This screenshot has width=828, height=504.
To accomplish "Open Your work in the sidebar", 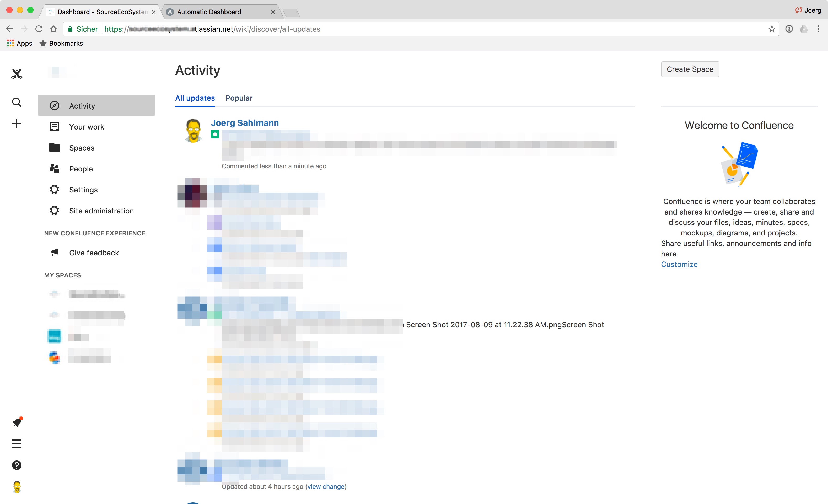I will pyautogui.click(x=86, y=127).
